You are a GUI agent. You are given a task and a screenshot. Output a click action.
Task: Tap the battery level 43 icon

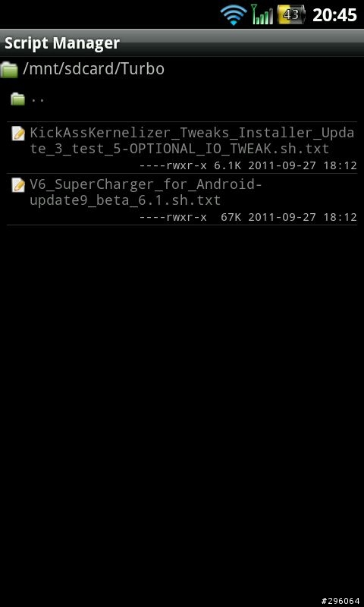(291, 15)
